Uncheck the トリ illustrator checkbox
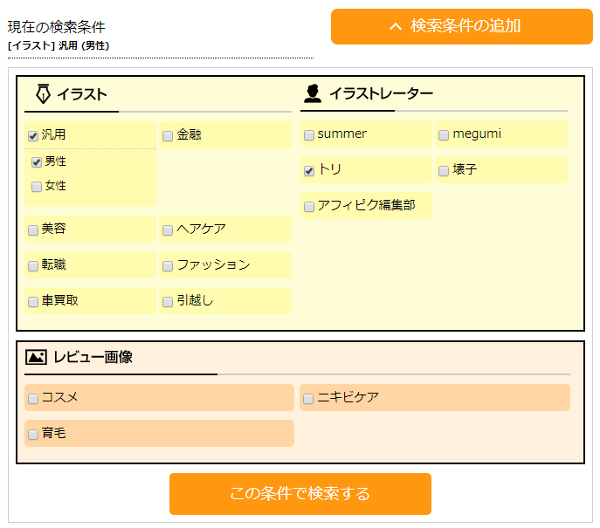Screen dimensions: 600x528 (309, 171)
